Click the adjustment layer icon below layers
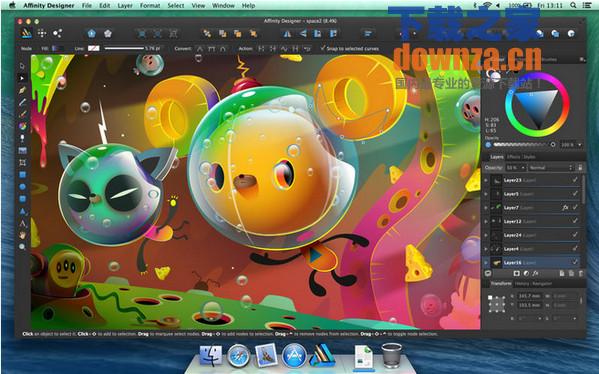This screenshot has width=599, height=374. click(526, 274)
